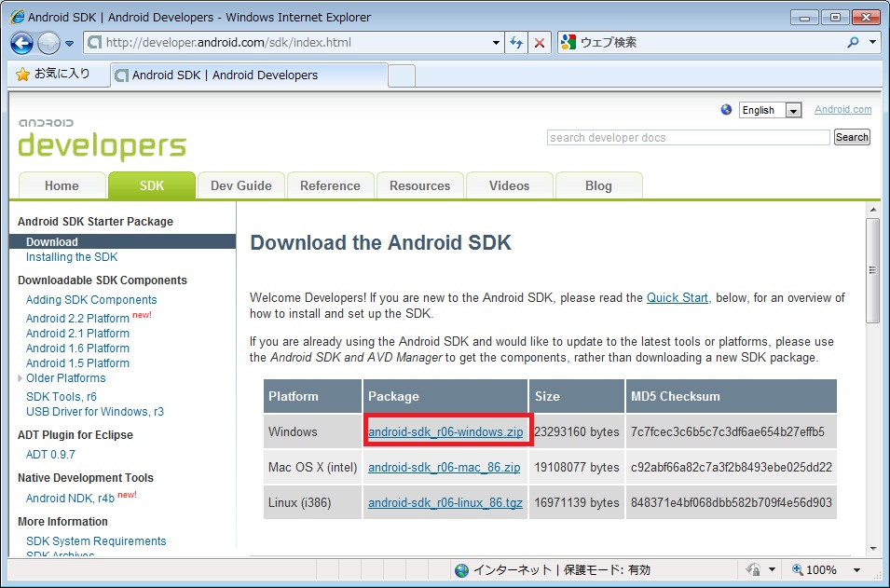Click the Google search provider icon
Image resolution: width=890 pixels, height=588 pixels.
568,42
